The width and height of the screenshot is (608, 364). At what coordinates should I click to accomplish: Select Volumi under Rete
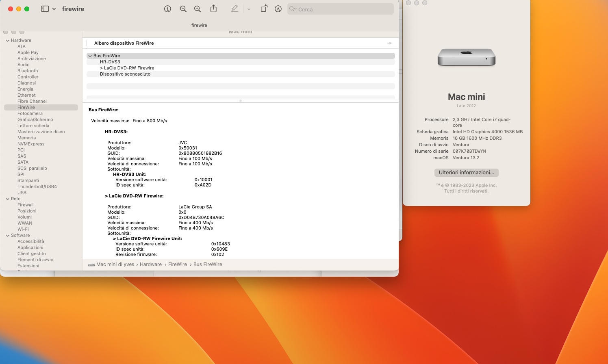click(x=24, y=217)
